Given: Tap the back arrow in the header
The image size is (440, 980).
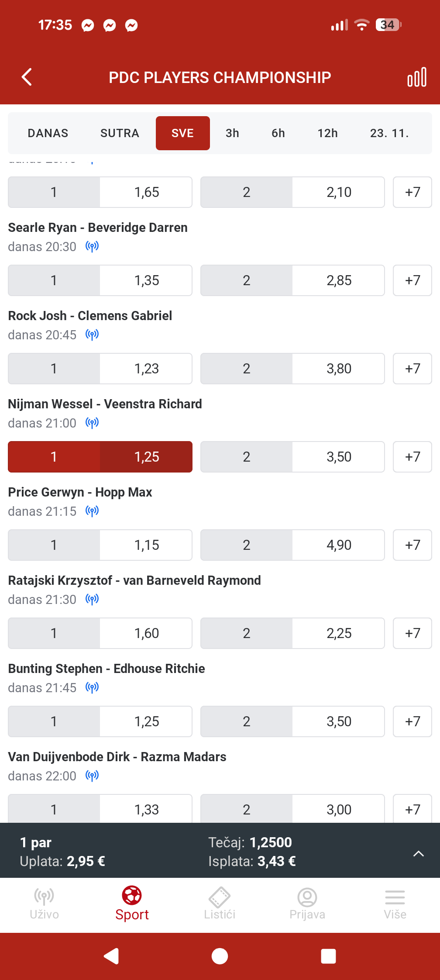Looking at the screenshot, I should click(27, 77).
